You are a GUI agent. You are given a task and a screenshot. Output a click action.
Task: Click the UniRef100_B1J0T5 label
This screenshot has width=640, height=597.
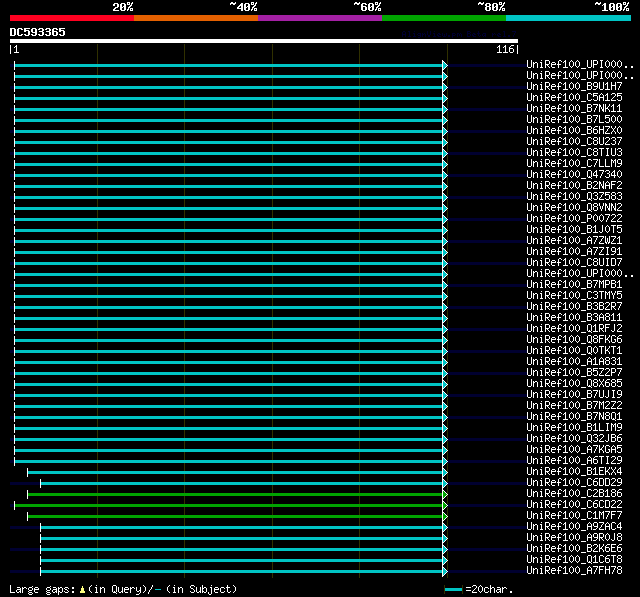click(574, 230)
